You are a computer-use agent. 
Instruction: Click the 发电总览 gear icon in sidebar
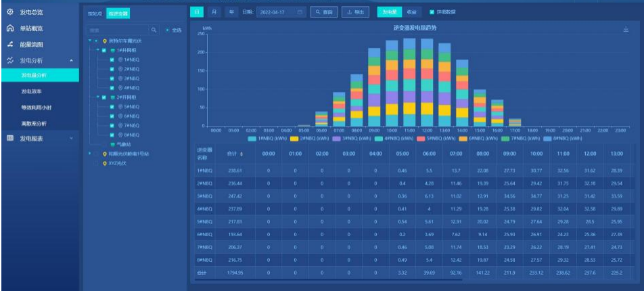click(10, 12)
